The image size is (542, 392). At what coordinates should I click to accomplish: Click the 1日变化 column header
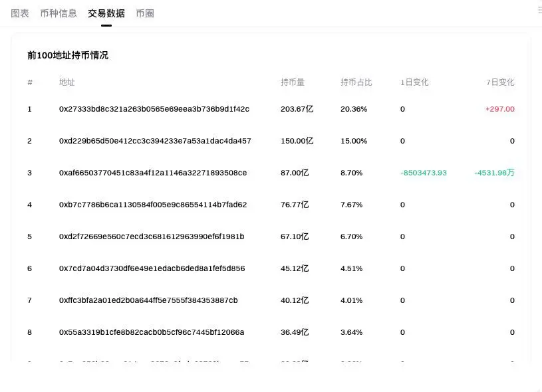(x=414, y=82)
